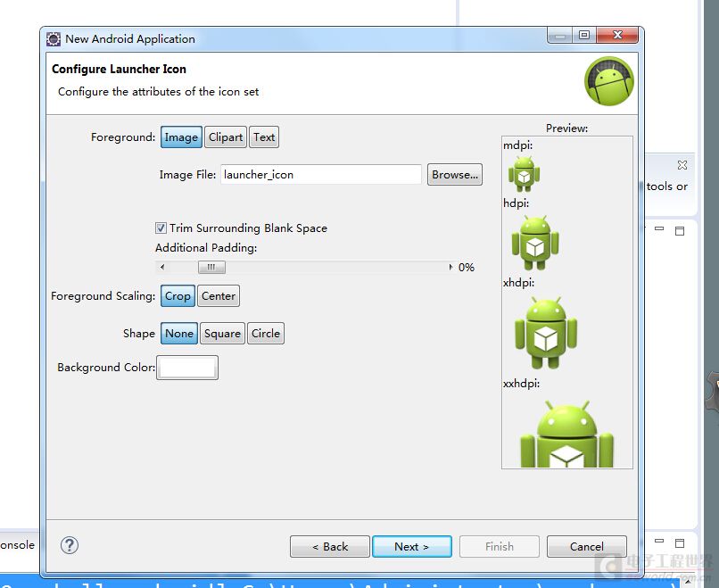Screen dimensions: 719x588
Task: Click the gear icon in dialog title bar
Action: point(54,39)
